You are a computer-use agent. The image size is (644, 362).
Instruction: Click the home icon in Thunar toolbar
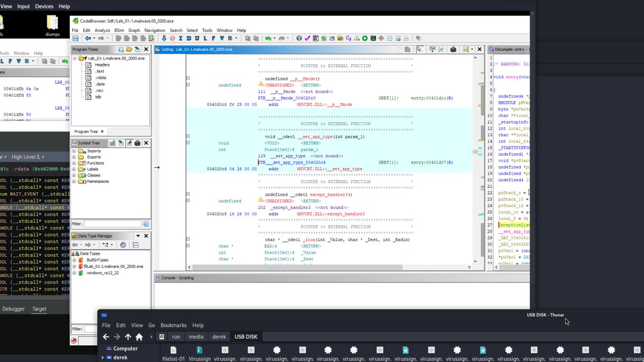click(x=139, y=337)
